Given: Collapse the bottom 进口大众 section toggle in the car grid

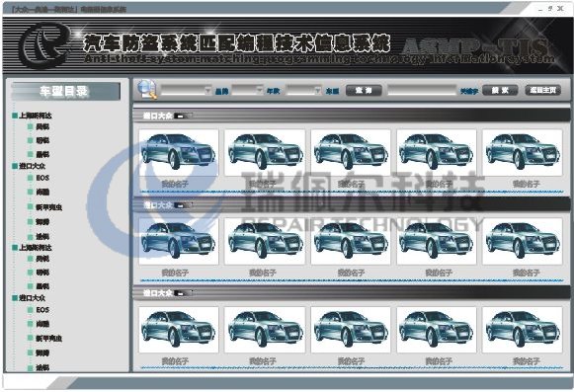Looking at the screenshot, I should coord(183,293).
